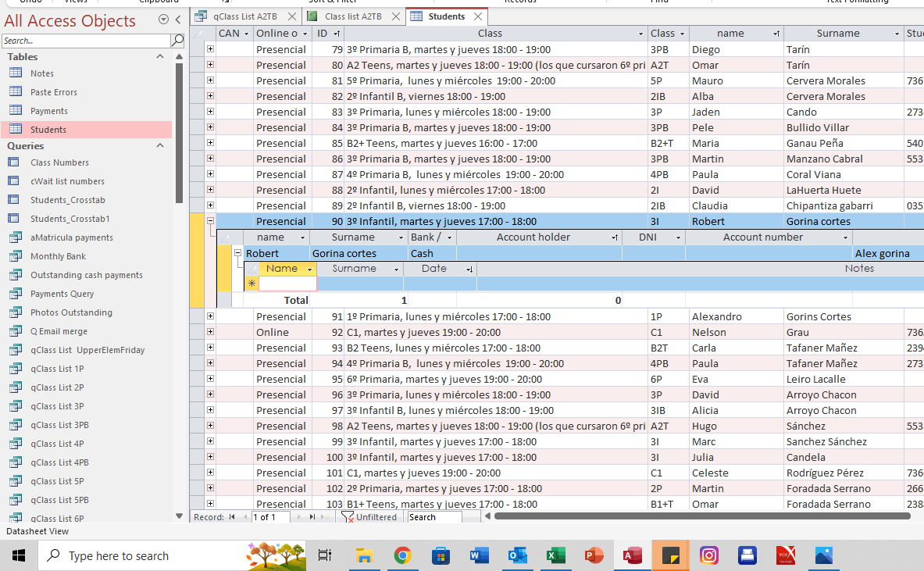Close the Class list A2TB tab

396,16
